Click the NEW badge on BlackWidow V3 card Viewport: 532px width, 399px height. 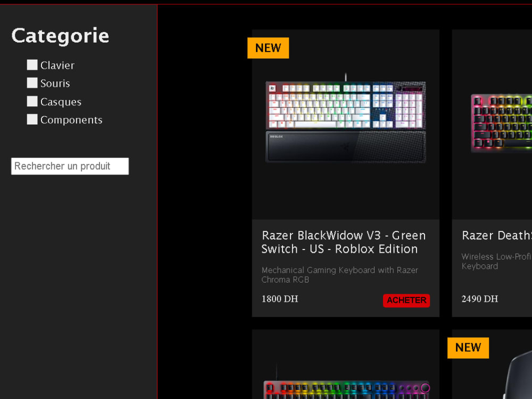tap(268, 48)
